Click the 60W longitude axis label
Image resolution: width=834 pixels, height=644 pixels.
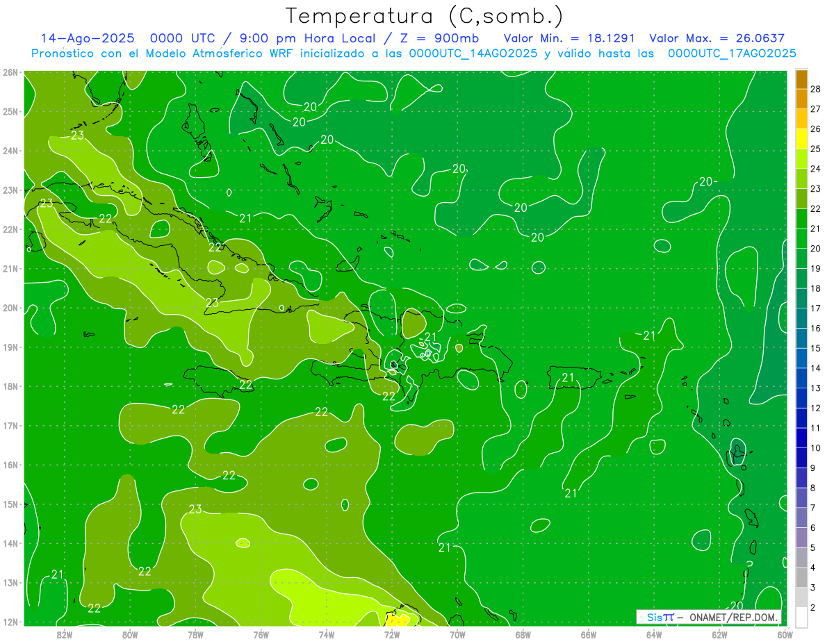785,634
